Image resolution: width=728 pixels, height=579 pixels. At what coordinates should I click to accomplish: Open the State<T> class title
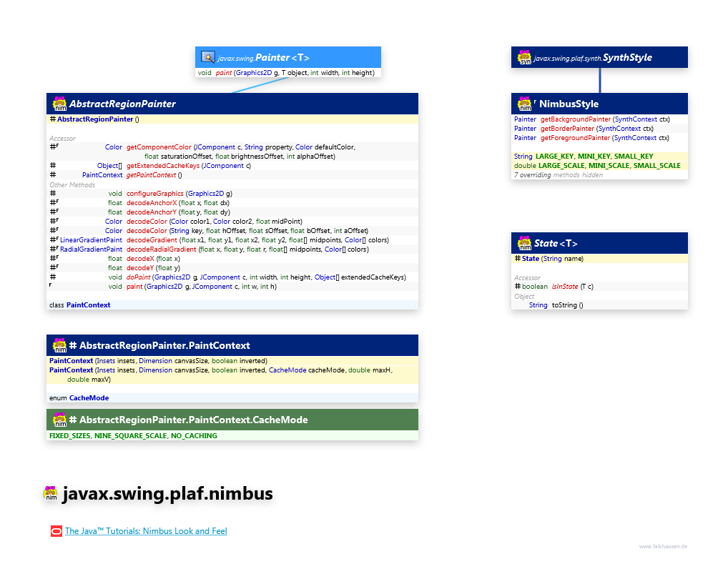556,243
